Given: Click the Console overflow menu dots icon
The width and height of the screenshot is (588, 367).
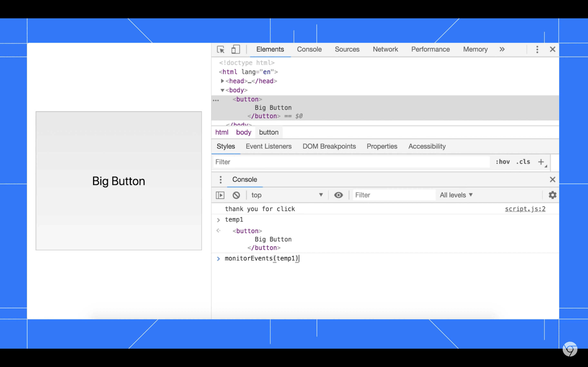Looking at the screenshot, I should (220, 179).
